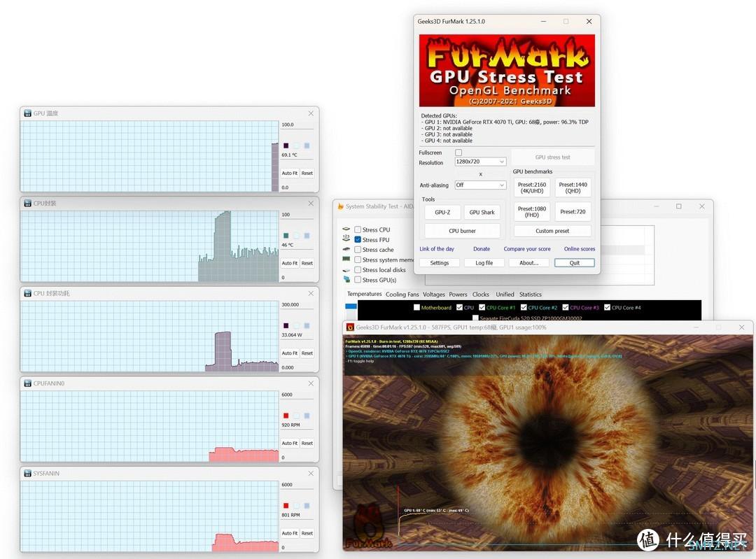Close the CPUFANIN0 sensor panel
Screen dimensions: 756x559
pyautogui.click(x=311, y=383)
